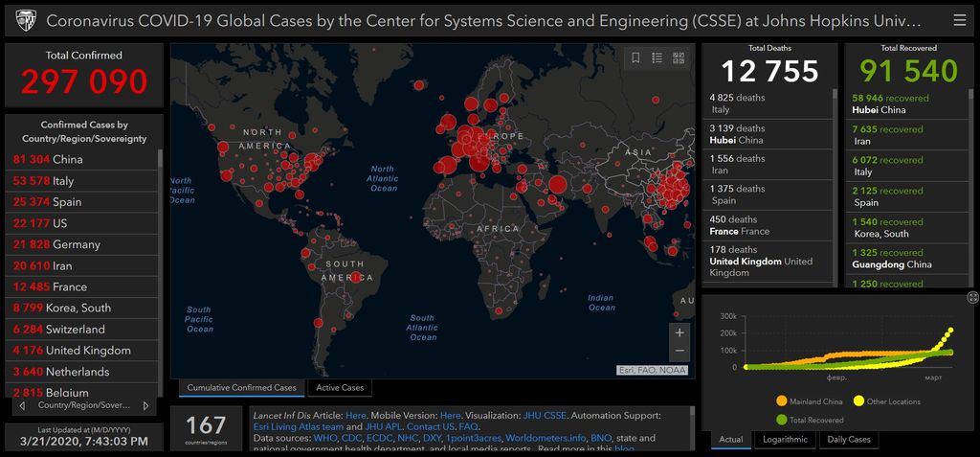Click the Johns Hopkins logo in the header
Image resolution: width=980 pixels, height=457 pixels.
(x=25, y=20)
